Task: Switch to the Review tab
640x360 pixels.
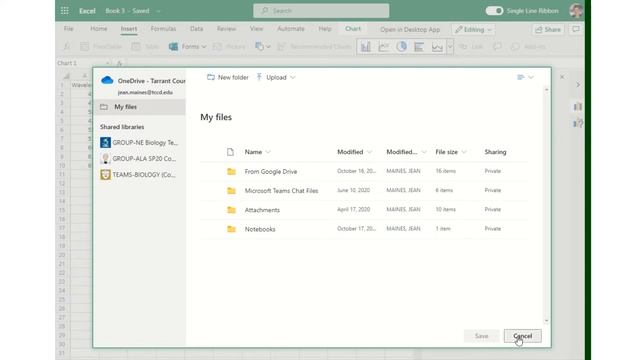Action: pos(227,29)
